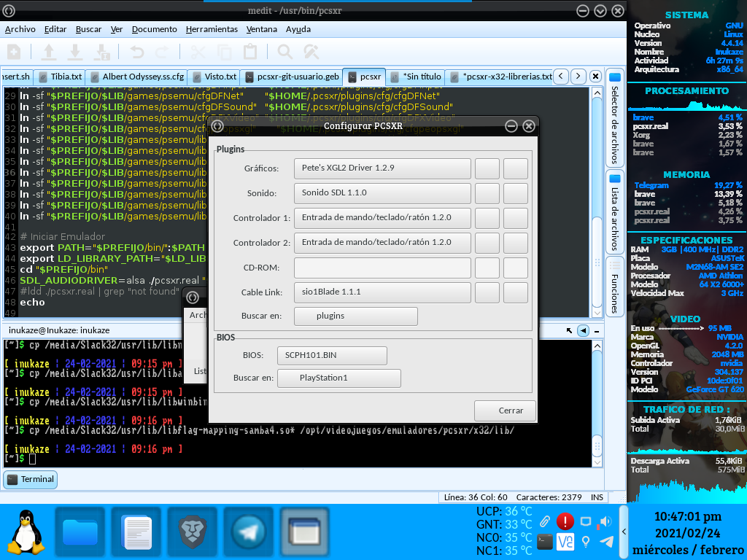Switch to the Albert Odyssey.ss.cfg tab
The width and height of the screenshot is (747, 560).
[137, 77]
